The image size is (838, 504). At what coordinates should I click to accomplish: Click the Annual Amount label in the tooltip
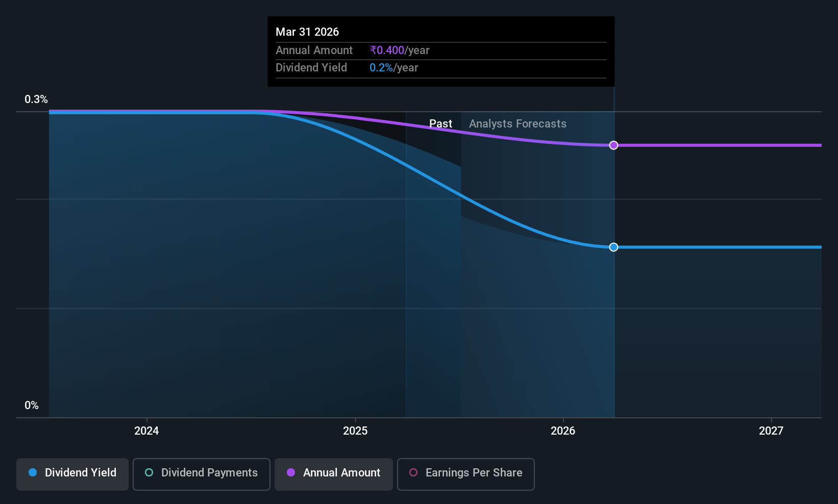tap(314, 51)
